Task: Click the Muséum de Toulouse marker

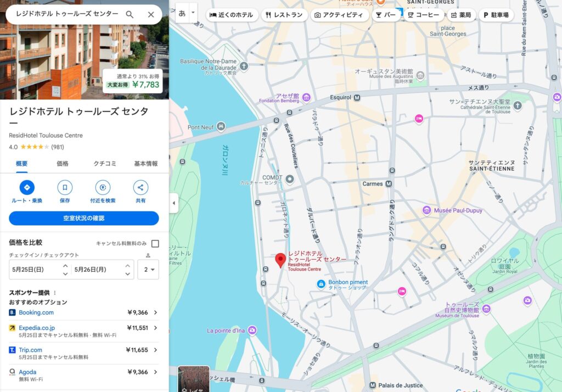Action: coord(486,309)
